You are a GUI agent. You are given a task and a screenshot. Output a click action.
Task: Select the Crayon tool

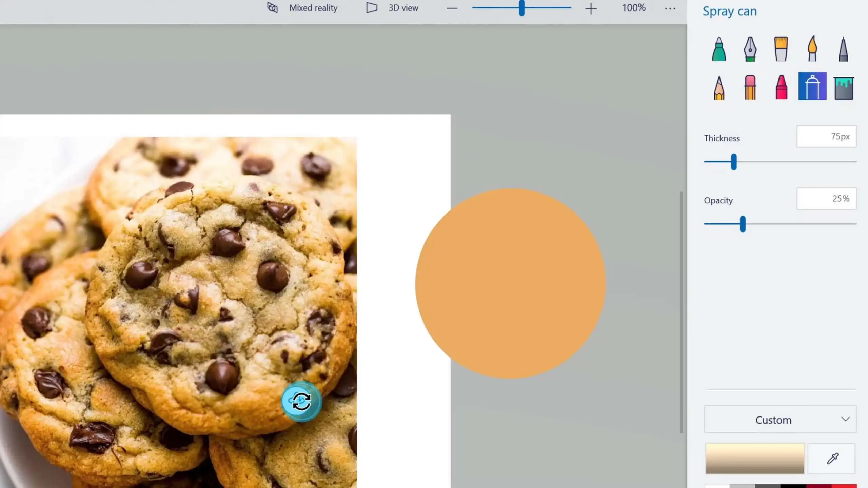[x=781, y=87]
